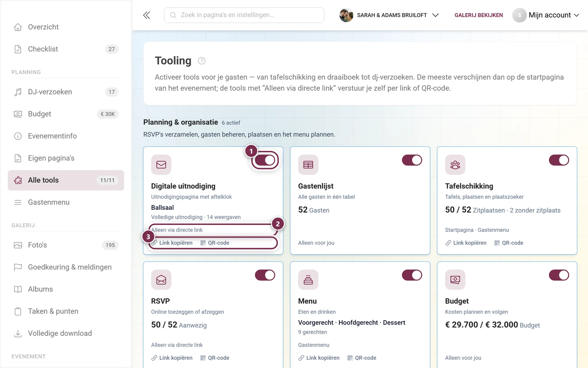Go to Evenementinfo page

tap(66, 136)
